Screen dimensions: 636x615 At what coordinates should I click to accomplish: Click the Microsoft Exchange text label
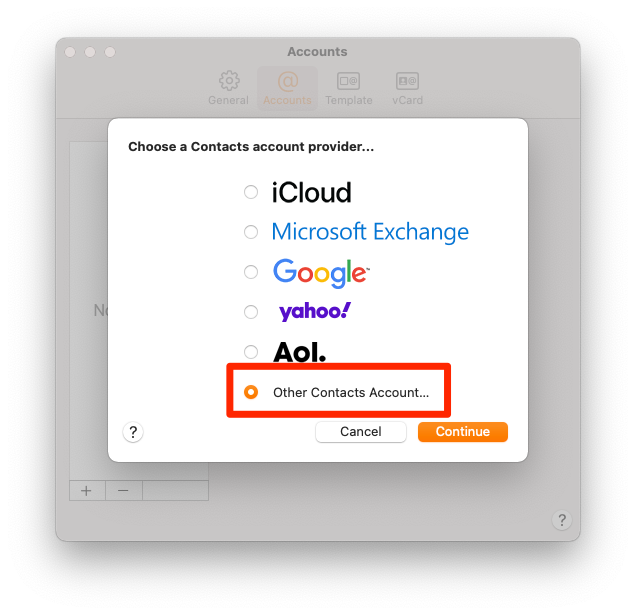pyautogui.click(x=370, y=232)
